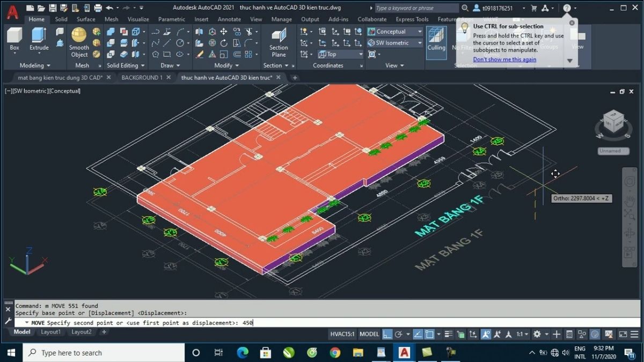Image resolution: width=644 pixels, height=362 pixels.
Task: Click the search magnifier icon
Action: [465, 8]
